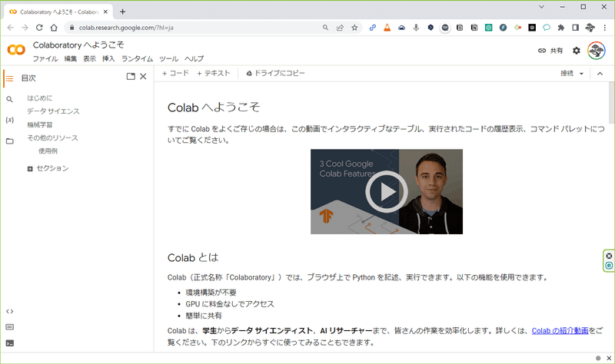
Task: Click the blue link extension icon
Action: (x=373, y=28)
